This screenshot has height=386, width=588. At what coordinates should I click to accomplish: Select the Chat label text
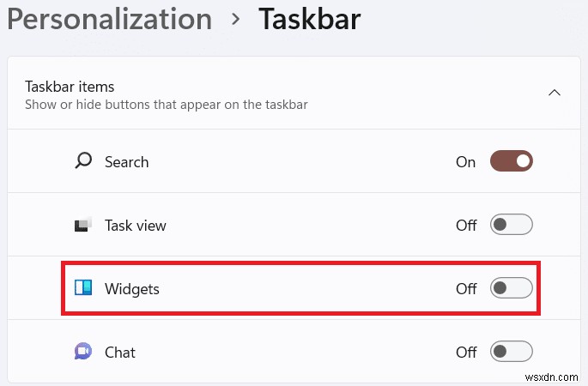pos(120,353)
